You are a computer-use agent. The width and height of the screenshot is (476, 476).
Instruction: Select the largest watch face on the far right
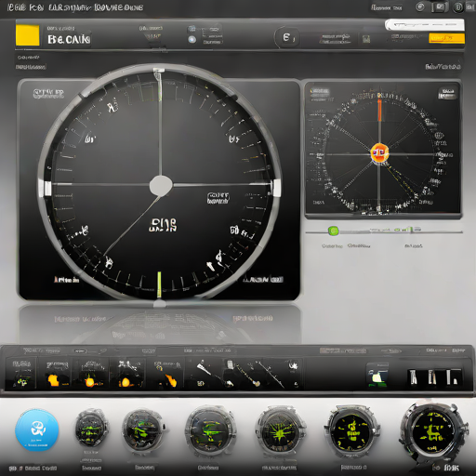pos(434,431)
